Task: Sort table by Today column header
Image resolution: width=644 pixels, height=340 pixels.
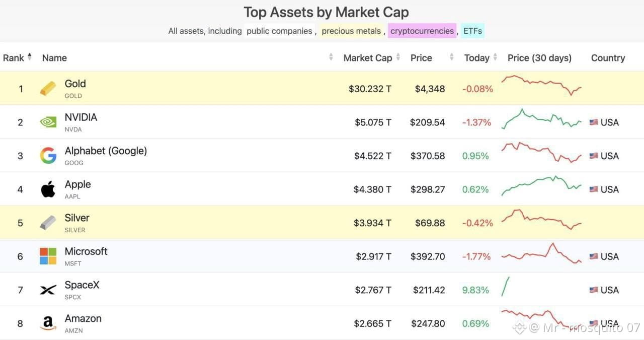Action: click(477, 58)
